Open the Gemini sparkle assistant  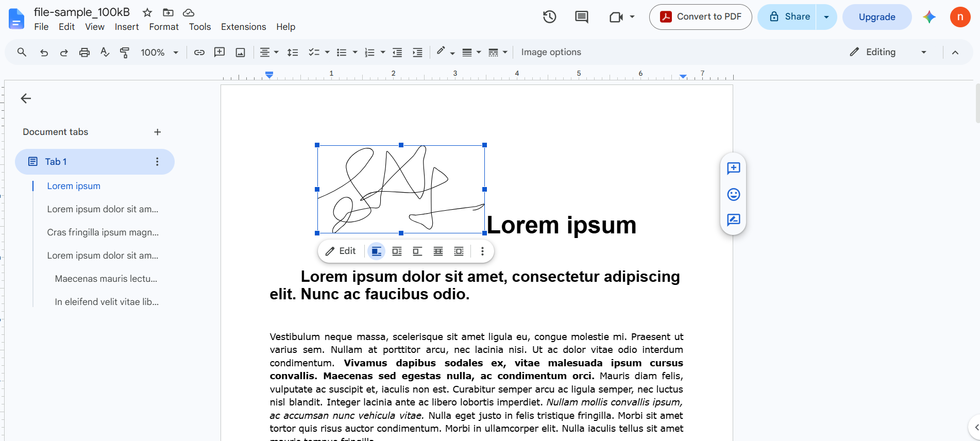click(930, 17)
